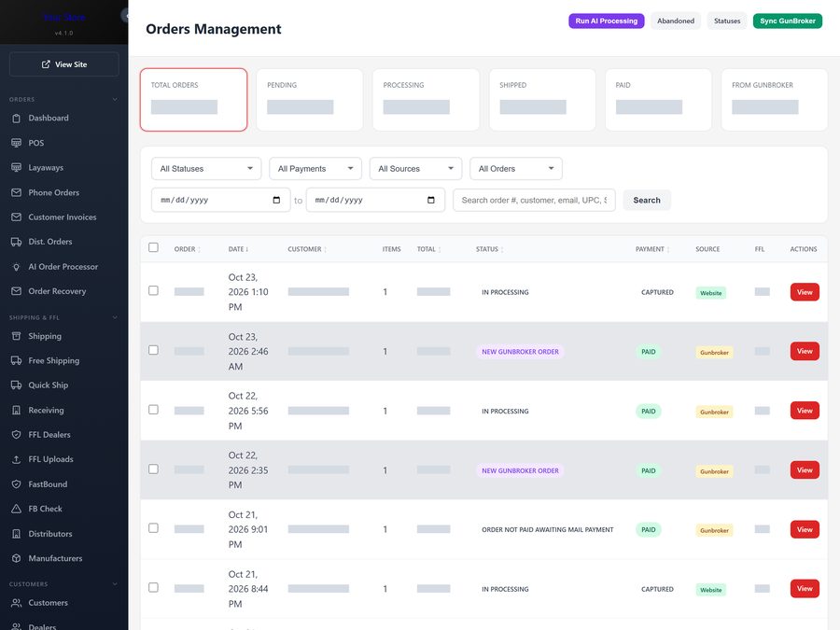Sort the table by Date column
840x630 pixels.
238,249
